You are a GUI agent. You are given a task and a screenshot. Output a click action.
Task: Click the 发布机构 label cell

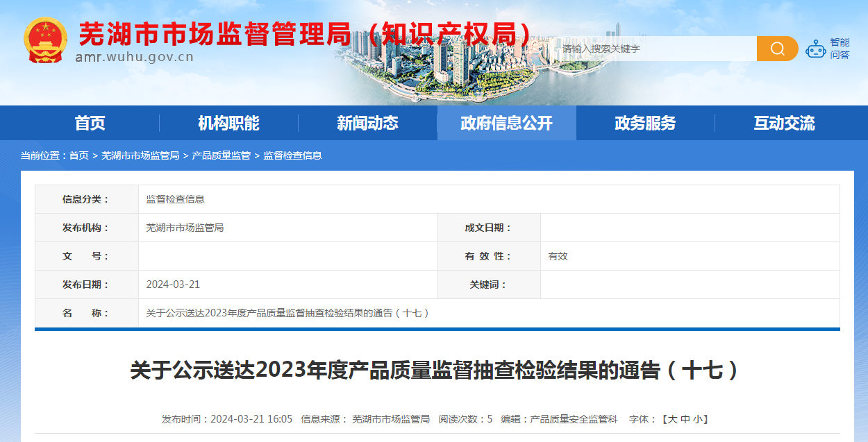click(x=87, y=228)
